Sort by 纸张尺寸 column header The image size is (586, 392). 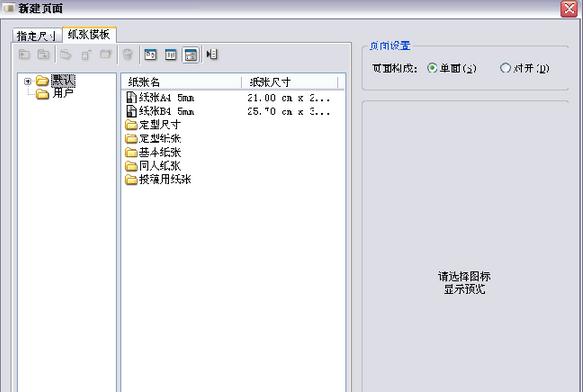[x=290, y=82]
